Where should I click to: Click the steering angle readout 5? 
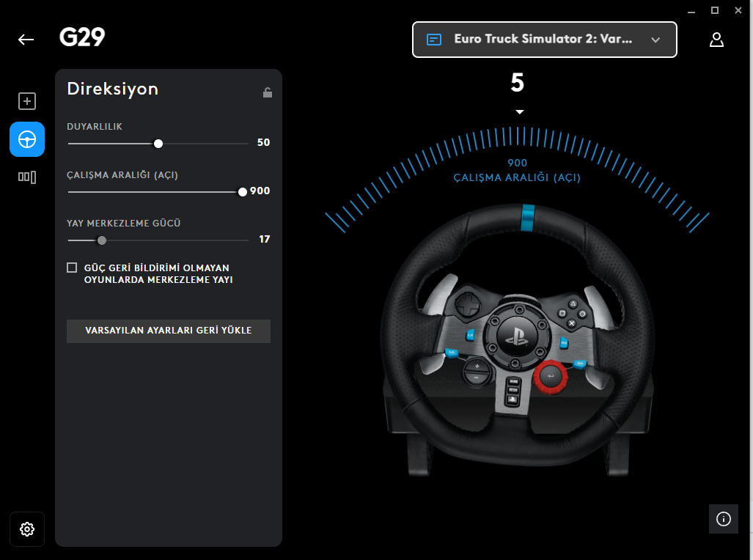[517, 83]
